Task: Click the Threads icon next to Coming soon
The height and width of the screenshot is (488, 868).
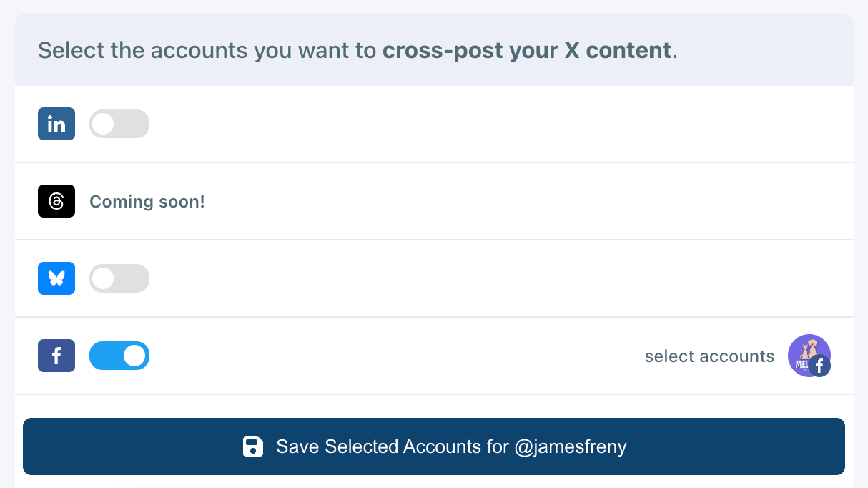Action: (x=56, y=201)
